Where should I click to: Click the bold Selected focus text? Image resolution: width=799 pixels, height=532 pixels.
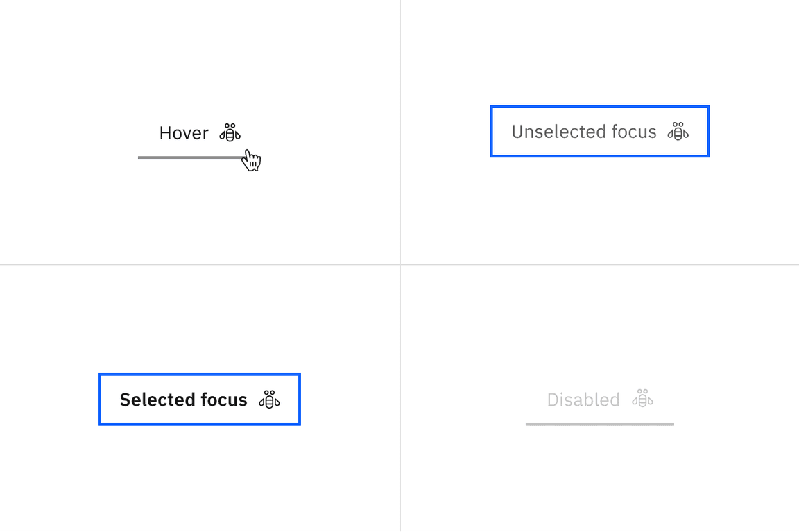(x=183, y=400)
